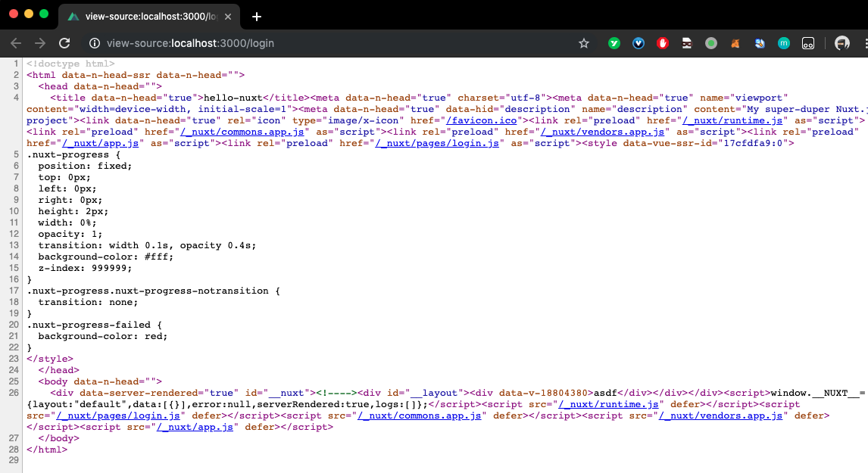This screenshot has height=473, width=868.
Task: Go back to the previous page
Action: tap(16, 43)
